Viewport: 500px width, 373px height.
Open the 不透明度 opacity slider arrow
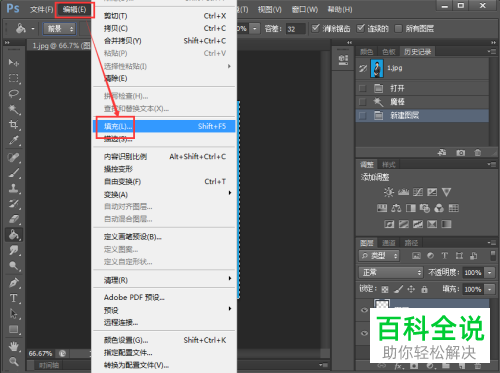490,273
